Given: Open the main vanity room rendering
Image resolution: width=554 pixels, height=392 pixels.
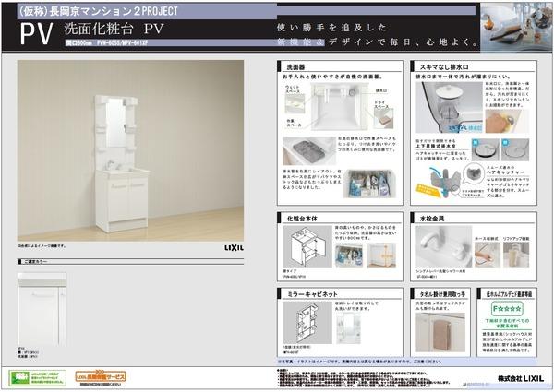Looking at the screenshot, I should click(130, 150).
